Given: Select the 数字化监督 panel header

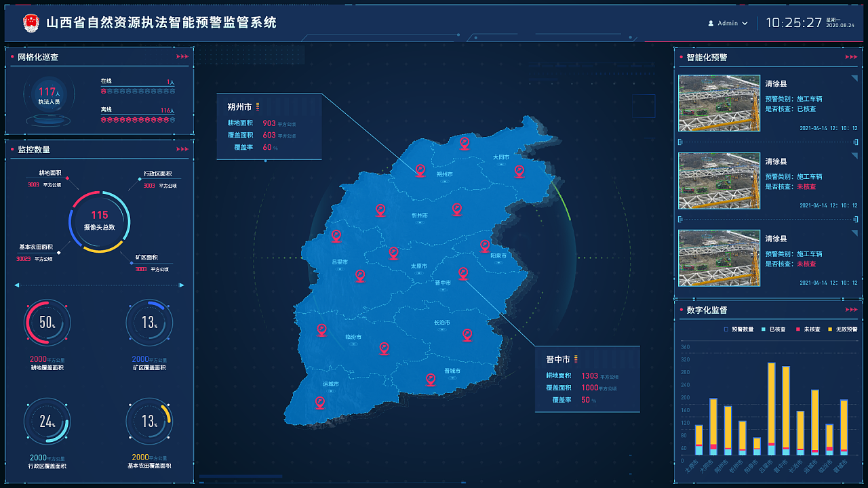Looking at the screenshot, I should coord(705,309).
